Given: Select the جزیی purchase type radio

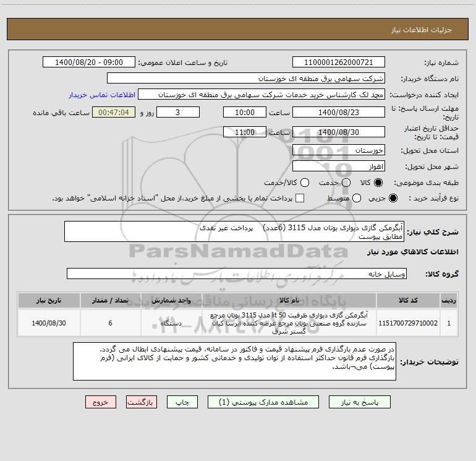Looking at the screenshot, I should click(x=393, y=198).
